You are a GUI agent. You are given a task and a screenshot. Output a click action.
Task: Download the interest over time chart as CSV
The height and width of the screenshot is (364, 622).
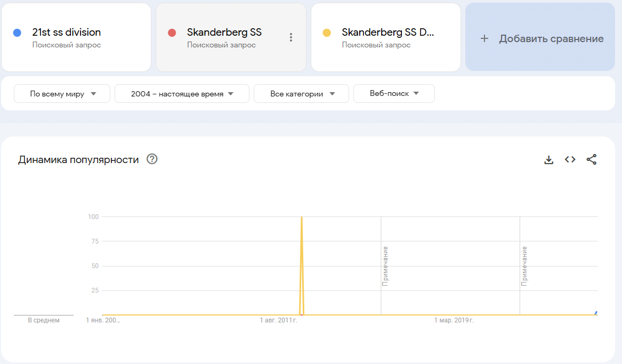tap(548, 159)
